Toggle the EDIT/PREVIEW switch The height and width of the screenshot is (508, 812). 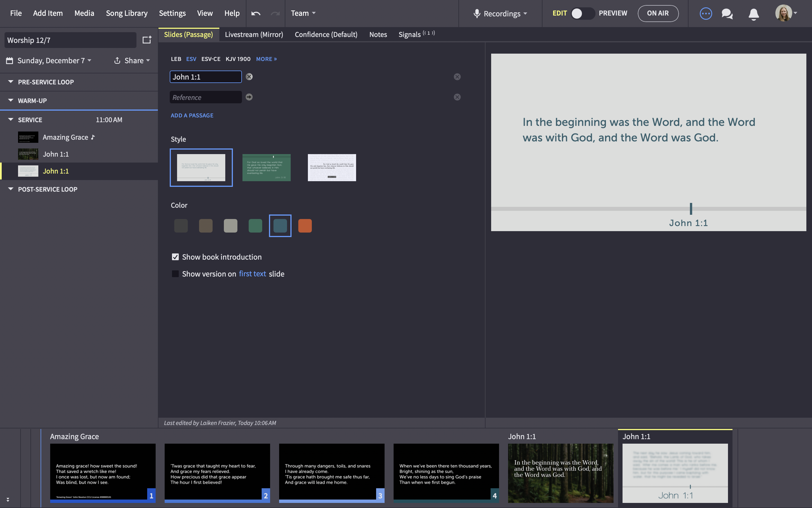click(583, 14)
